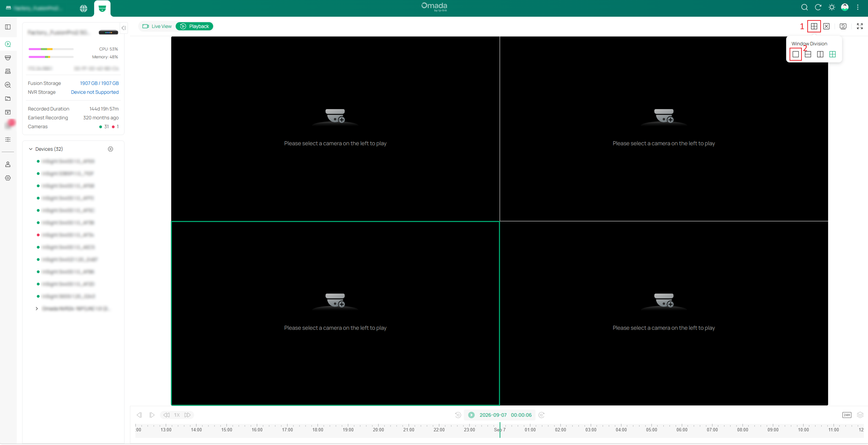Refresh the page with header refresh icon

click(818, 7)
